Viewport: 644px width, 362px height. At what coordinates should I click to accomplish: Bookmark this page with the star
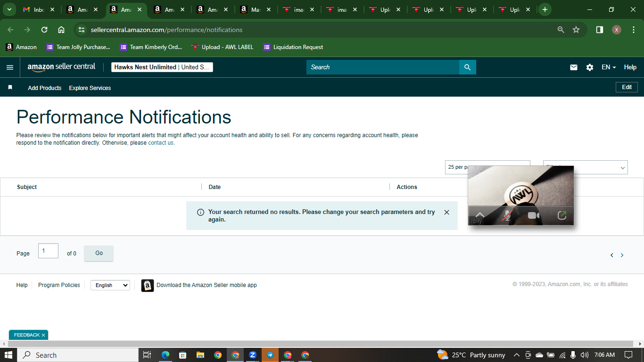coord(576,30)
